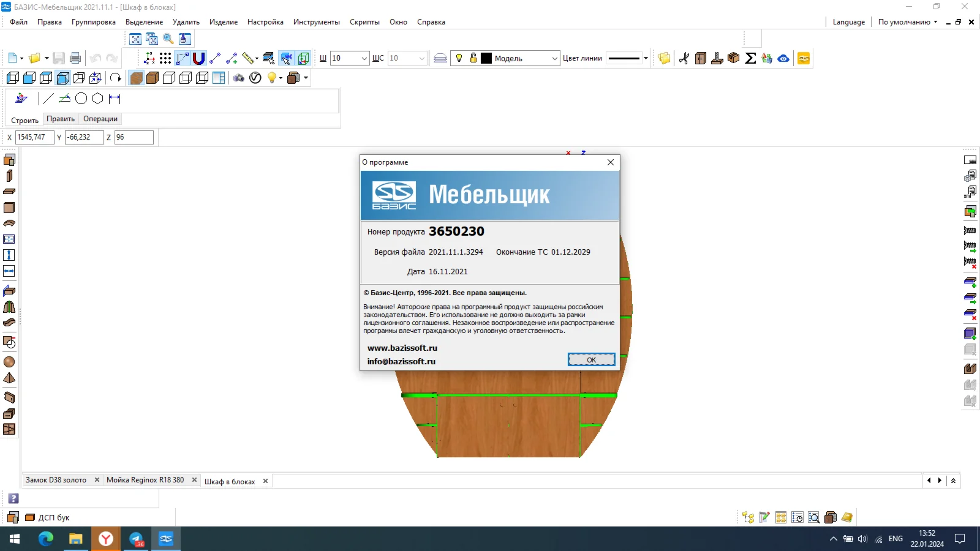
Task: Select the circle drawing tool
Action: point(81,99)
